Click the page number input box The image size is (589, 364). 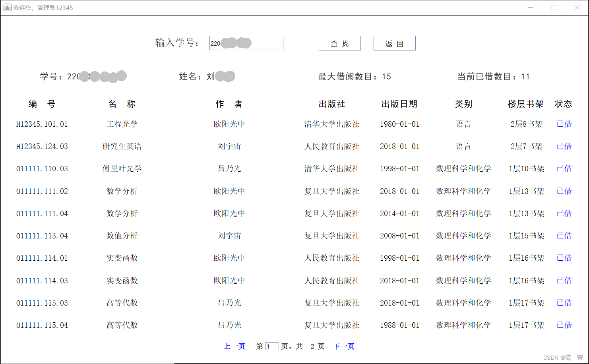point(272,347)
